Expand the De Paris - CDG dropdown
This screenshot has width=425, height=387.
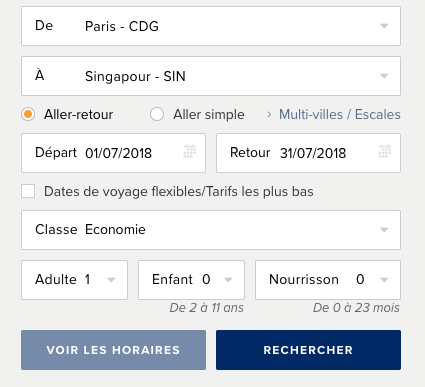[211, 26]
